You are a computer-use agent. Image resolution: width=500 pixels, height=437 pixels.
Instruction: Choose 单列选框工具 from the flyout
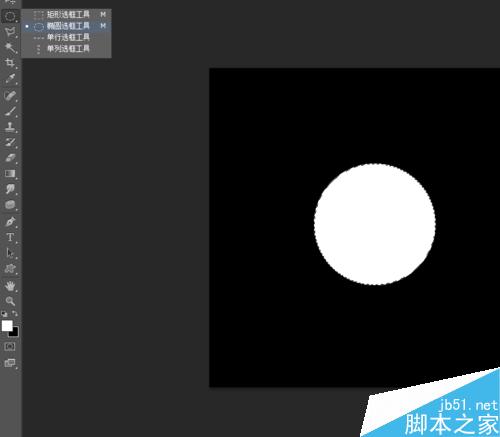(x=67, y=49)
